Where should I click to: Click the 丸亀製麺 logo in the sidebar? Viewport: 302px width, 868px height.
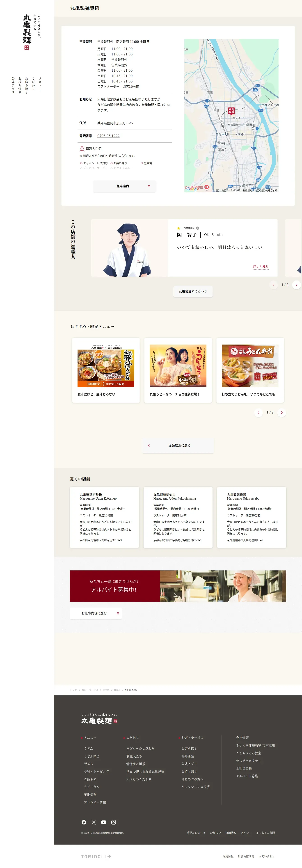(x=27, y=32)
